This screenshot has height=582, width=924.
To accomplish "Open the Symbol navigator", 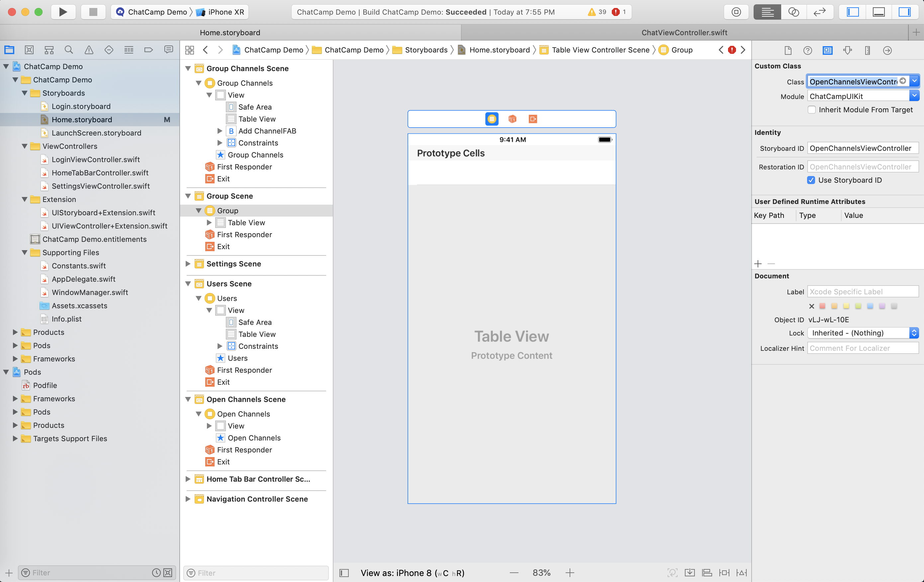I will (x=49, y=50).
